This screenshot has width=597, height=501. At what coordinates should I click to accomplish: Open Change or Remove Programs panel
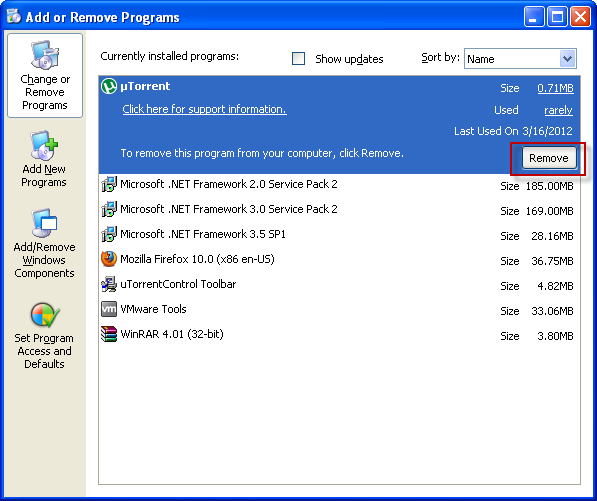[x=45, y=75]
